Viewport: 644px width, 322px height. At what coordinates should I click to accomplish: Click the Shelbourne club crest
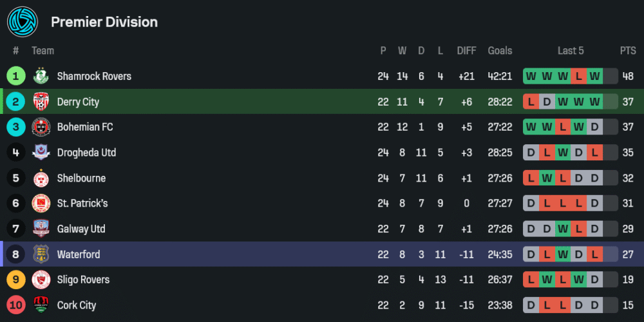[x=41, y=178]
